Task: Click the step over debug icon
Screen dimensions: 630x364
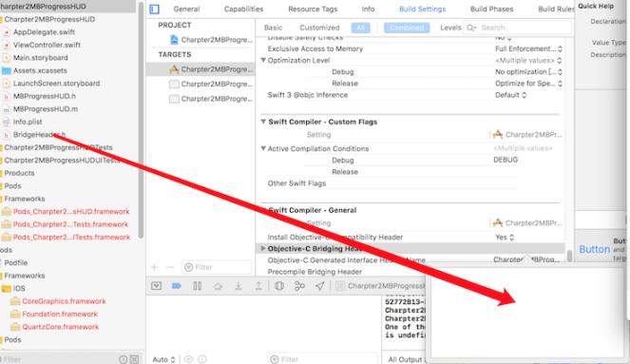Action: (x=218, y=286)
